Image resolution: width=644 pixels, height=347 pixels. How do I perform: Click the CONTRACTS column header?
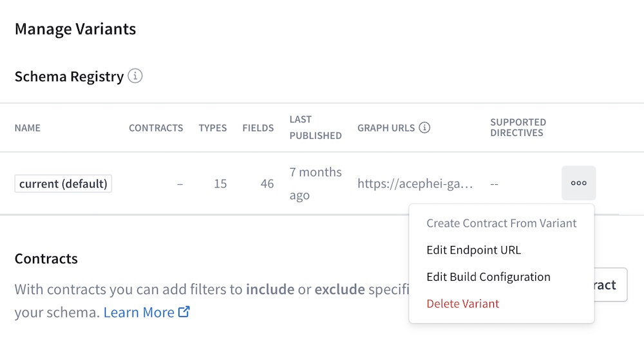[x=156, y=127]
